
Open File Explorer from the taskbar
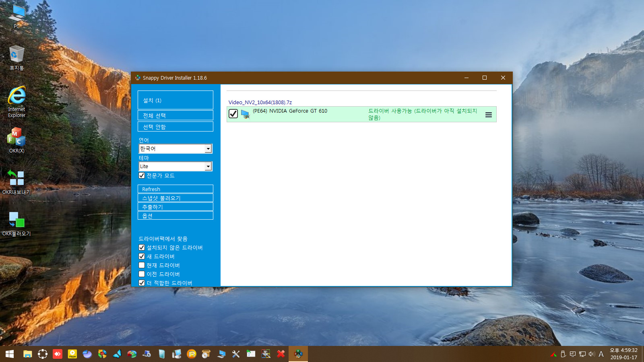click(x=27, y=354)
